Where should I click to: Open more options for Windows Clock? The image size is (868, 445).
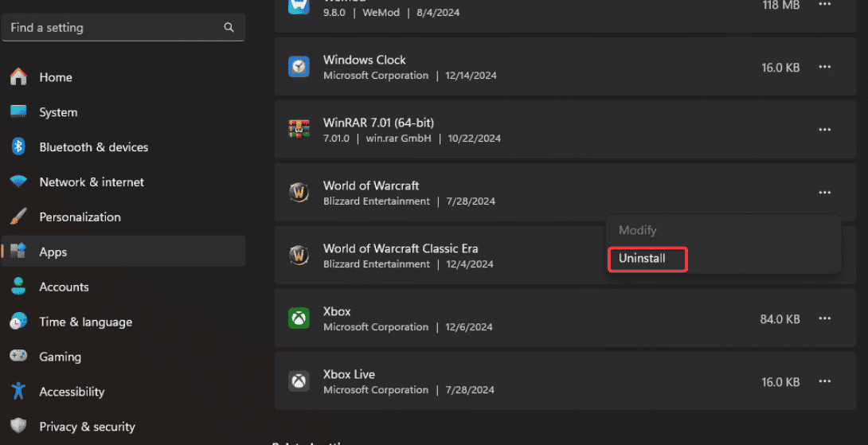pos(824,68)
